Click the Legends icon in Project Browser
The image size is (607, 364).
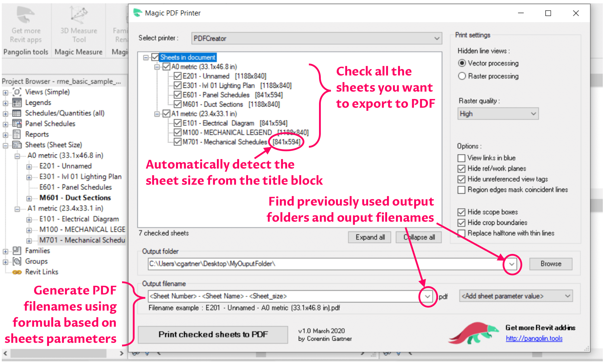[17, 103]
